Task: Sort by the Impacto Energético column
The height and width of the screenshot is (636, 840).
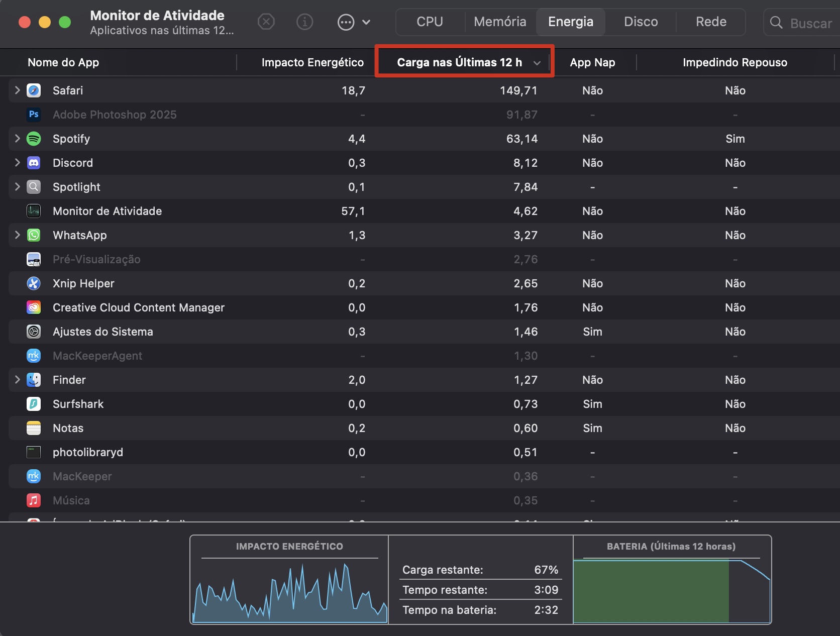Action: click(312, 62)
